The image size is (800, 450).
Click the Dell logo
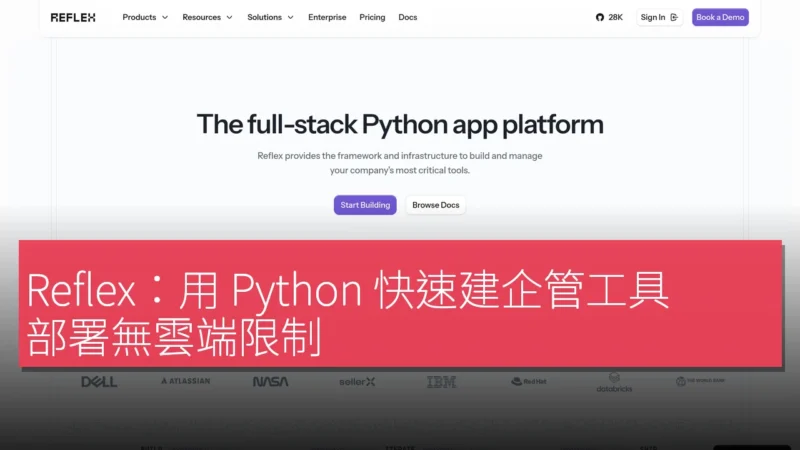tap(99, 382)
